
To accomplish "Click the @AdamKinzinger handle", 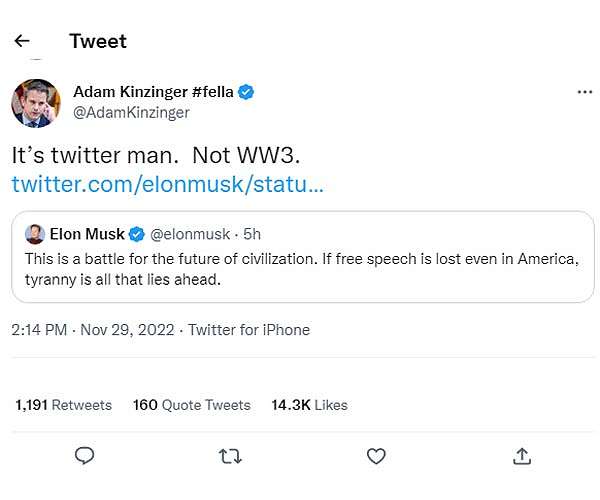I will pyautogui.click(x=132, y=113).
